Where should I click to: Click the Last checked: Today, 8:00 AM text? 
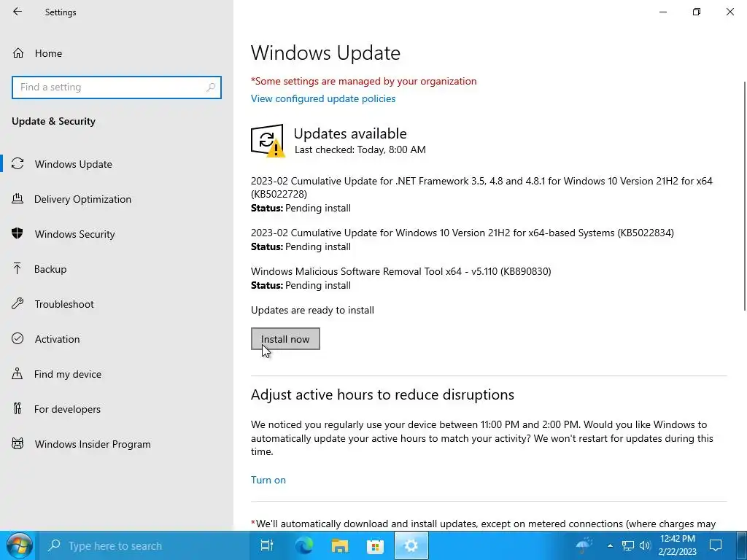point(360,149)
